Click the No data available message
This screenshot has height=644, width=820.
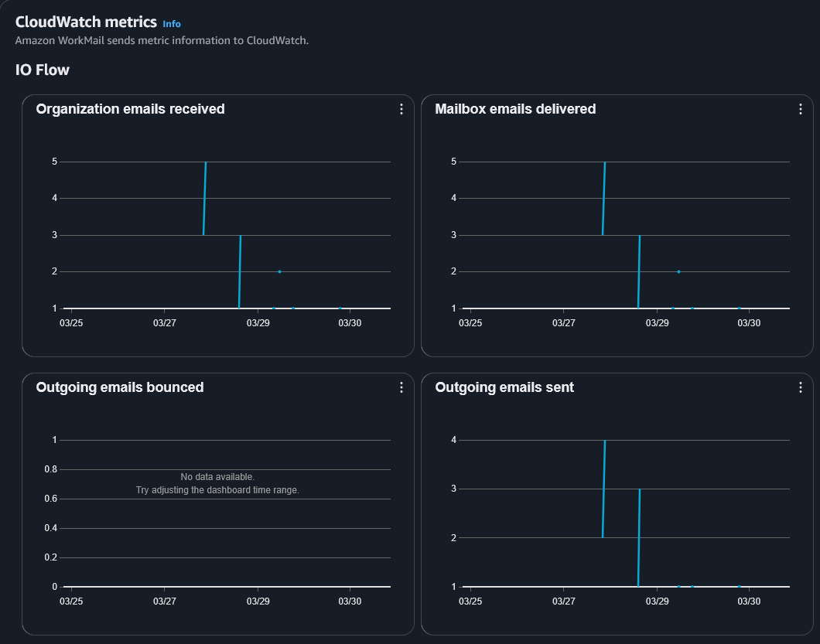[217, 477]
